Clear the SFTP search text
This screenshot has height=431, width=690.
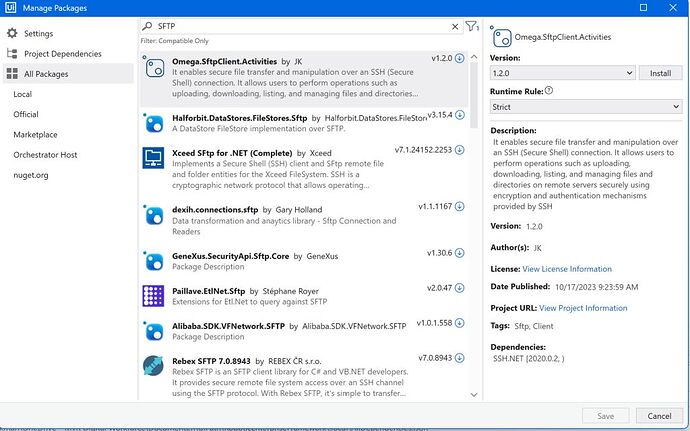point(455,27)
